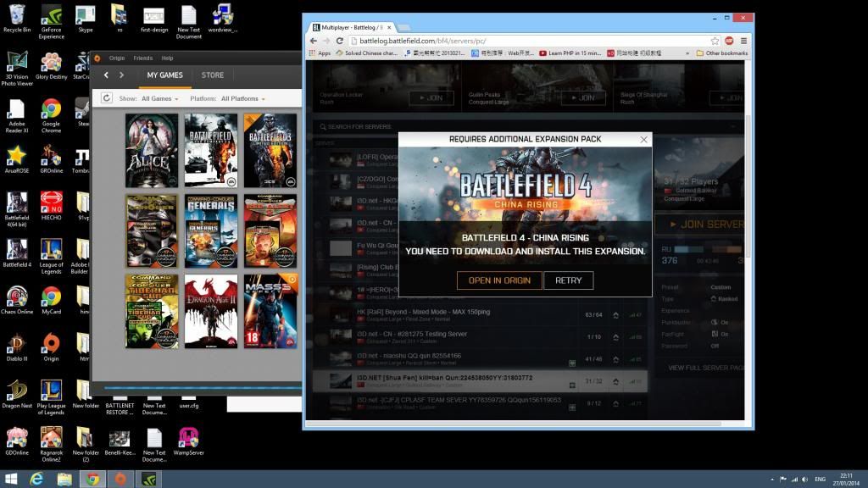Click the Join Server button
The width and height of the screenshot is (868, 488).
pos(700,224)
